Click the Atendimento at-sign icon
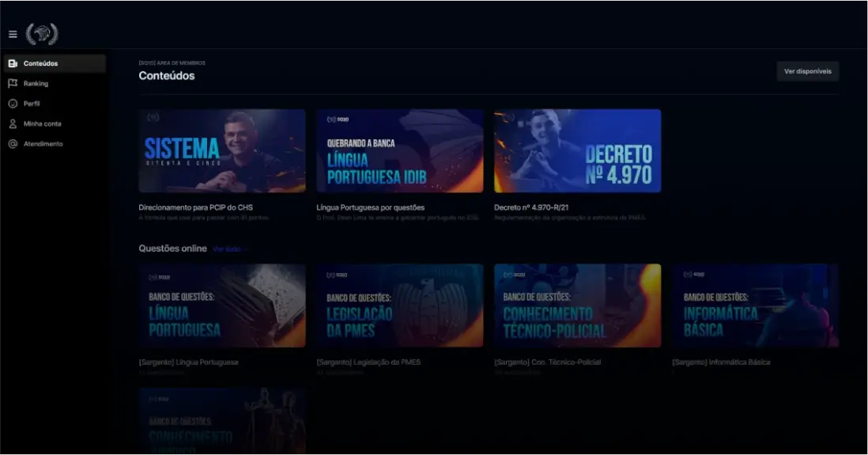 (13, 144)
